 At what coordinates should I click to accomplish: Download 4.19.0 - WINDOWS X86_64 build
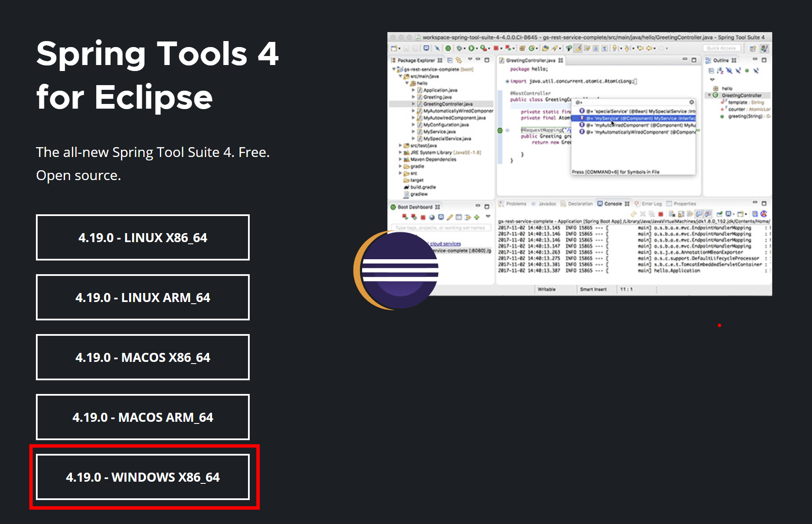click(x=143, y=477)
